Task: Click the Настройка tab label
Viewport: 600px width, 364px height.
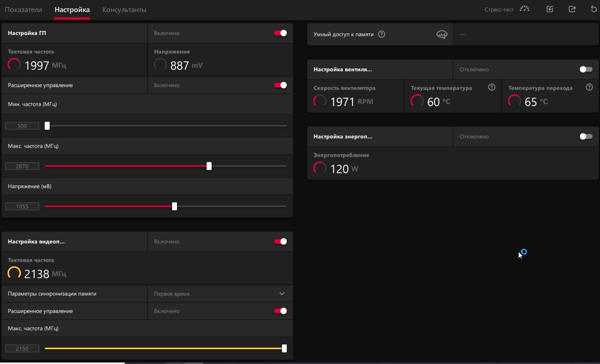Action: [x=72, y=10]
